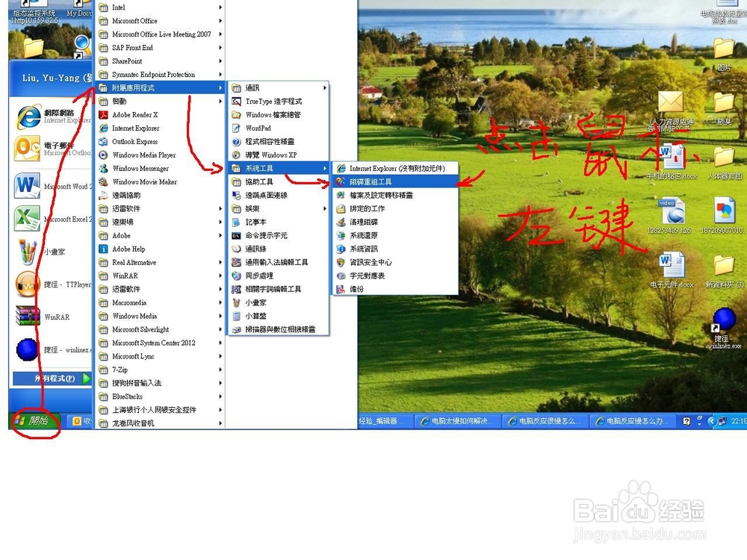Screen dimensions: 747x560
Task: Click the 同步處理 icon
Action: coord(236,276)
